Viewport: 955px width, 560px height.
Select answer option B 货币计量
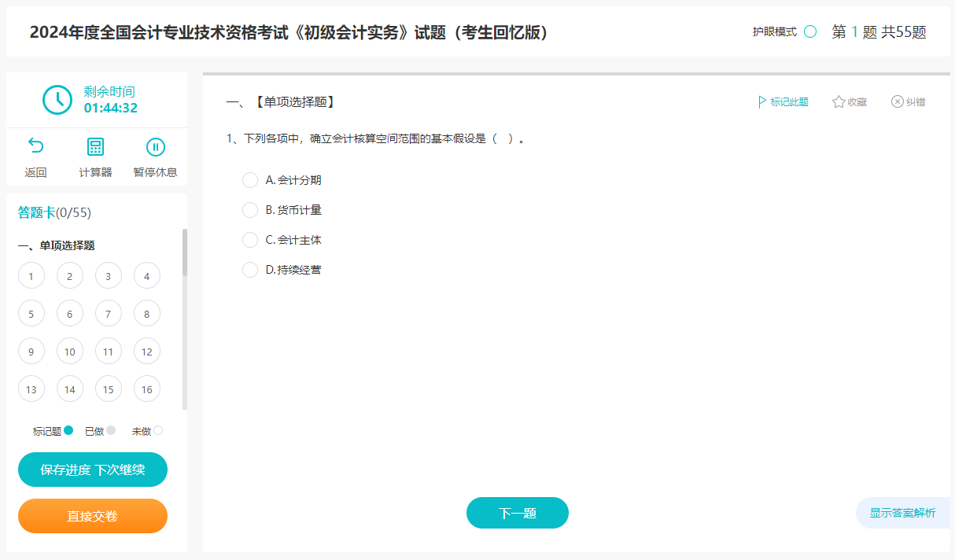(x=249, y=210)
